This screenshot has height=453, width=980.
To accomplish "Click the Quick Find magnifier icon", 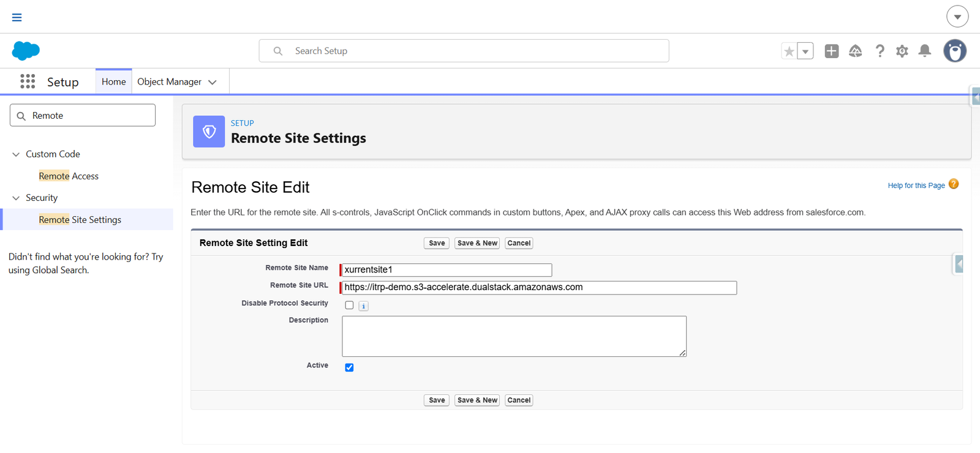I will (x=21, y=116).
